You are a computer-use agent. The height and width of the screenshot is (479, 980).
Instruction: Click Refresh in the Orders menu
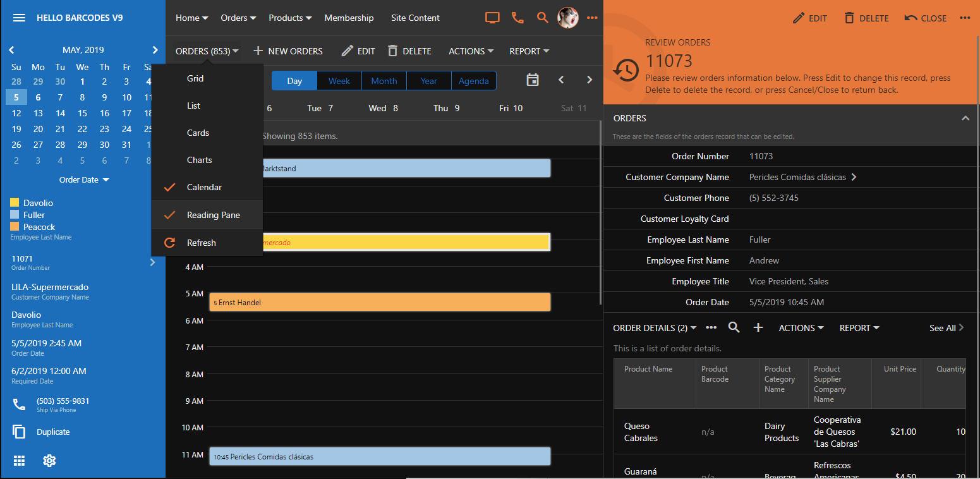(202, 243)
